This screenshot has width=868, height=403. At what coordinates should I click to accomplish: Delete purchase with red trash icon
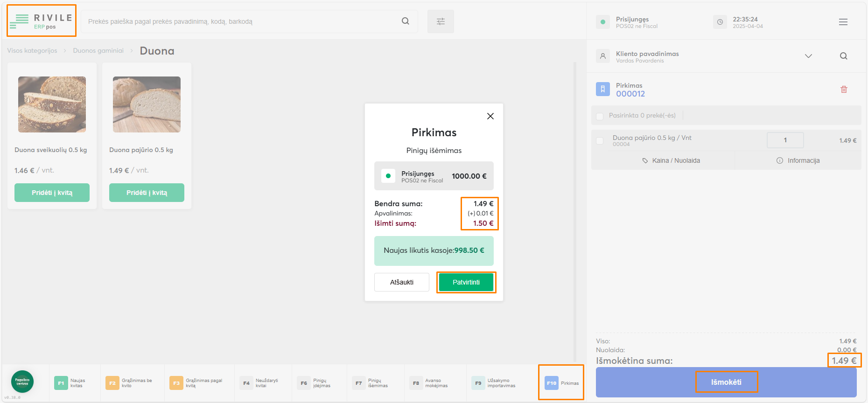pos(844,90)
